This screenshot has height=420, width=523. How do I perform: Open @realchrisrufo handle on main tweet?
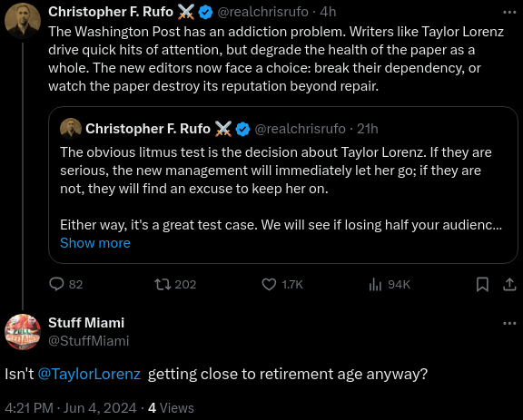(262, 12)
